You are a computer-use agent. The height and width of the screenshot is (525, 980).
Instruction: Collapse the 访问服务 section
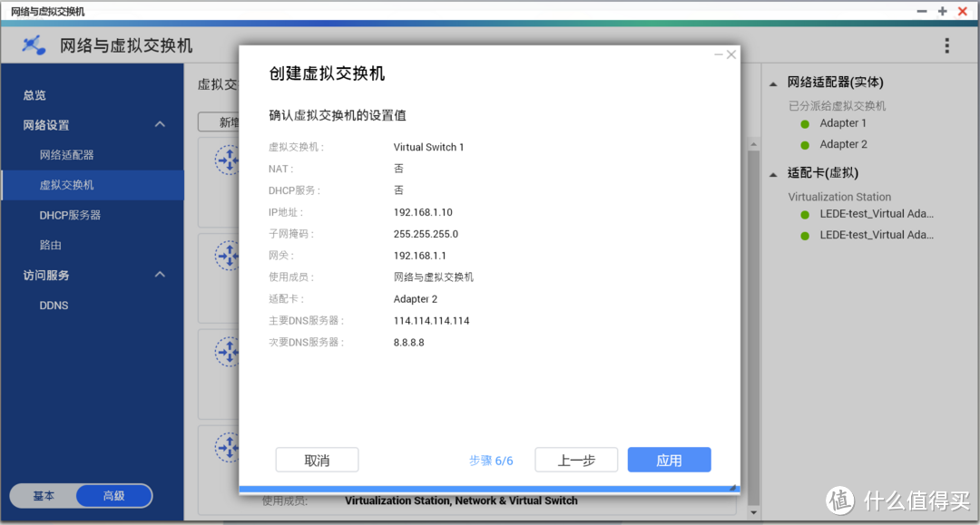pyautogui.click(x=160, y=275)
